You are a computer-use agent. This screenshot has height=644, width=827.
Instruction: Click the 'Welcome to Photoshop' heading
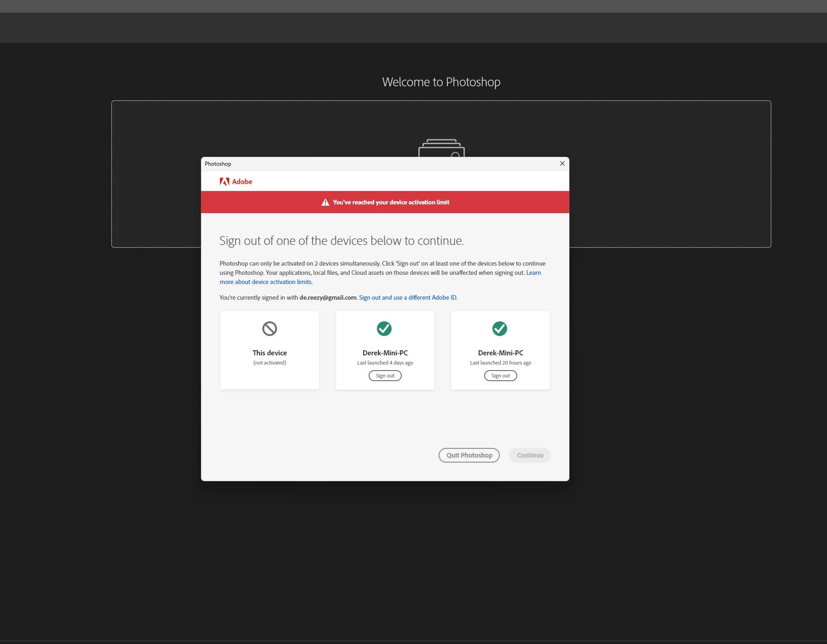441,82
